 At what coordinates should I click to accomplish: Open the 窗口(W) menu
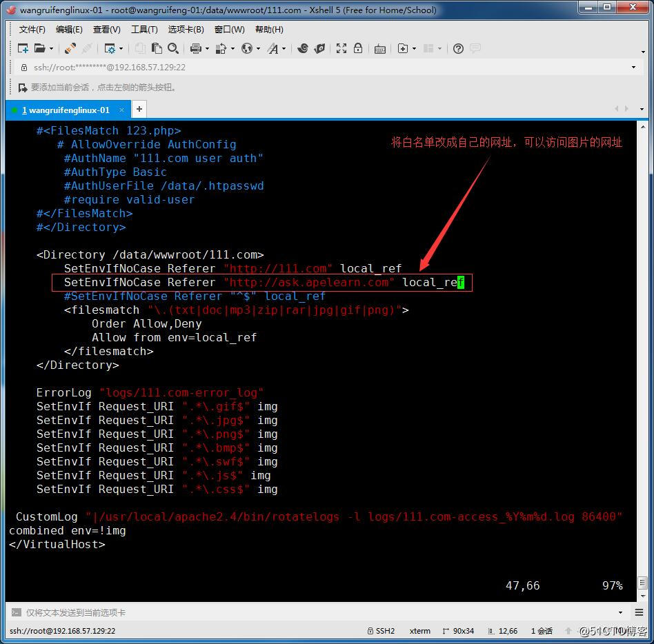click(230, 30)
